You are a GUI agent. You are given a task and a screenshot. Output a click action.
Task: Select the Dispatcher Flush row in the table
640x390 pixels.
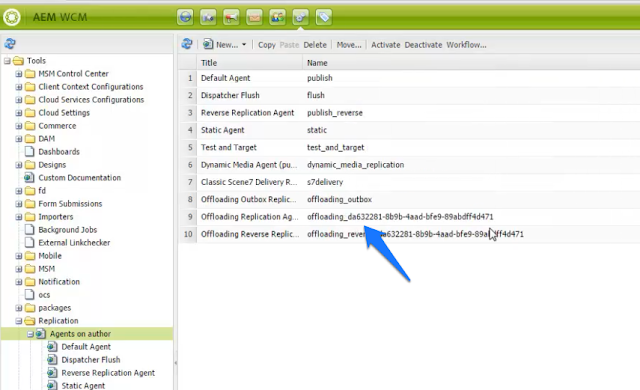tap(409, 95)
